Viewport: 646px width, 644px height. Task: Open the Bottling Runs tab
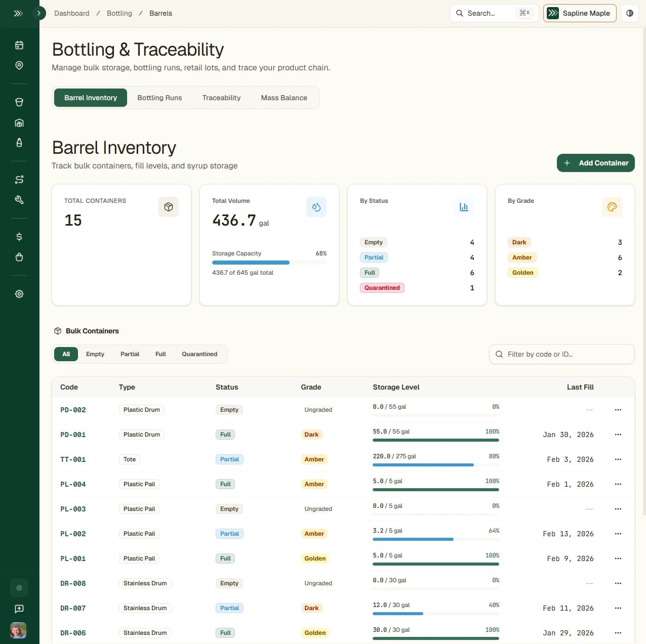pyautogui.click(x=159, y=98)
